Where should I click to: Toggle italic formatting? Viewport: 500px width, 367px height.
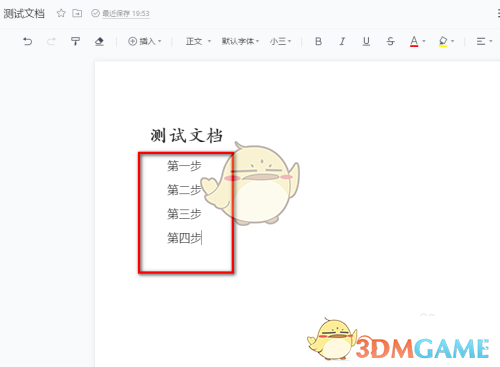[x=342, y=41]
